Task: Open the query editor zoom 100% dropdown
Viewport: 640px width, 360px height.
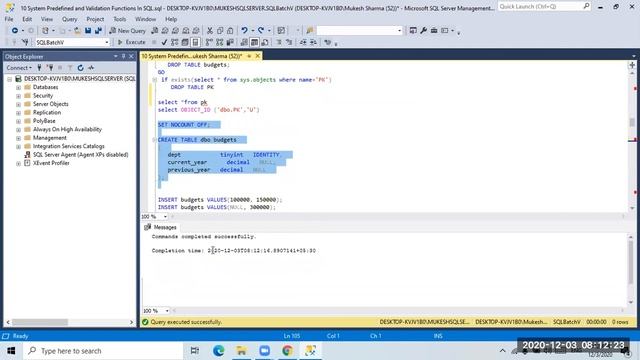Action: 165,216
